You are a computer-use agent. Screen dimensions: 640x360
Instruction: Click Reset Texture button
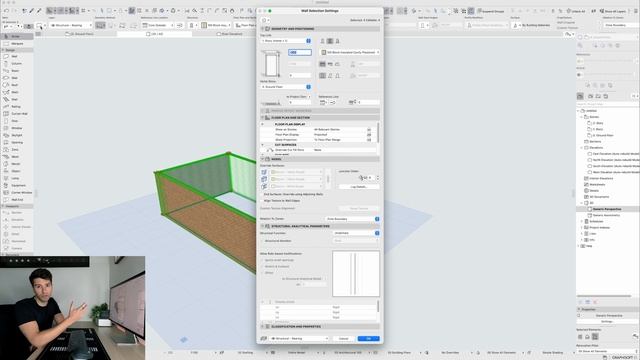point(359,209)
